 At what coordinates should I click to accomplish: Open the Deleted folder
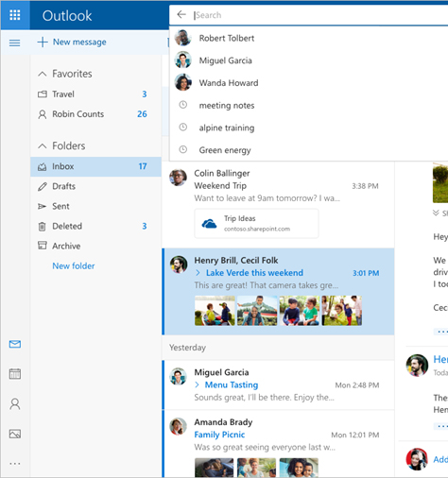[95, 226]
